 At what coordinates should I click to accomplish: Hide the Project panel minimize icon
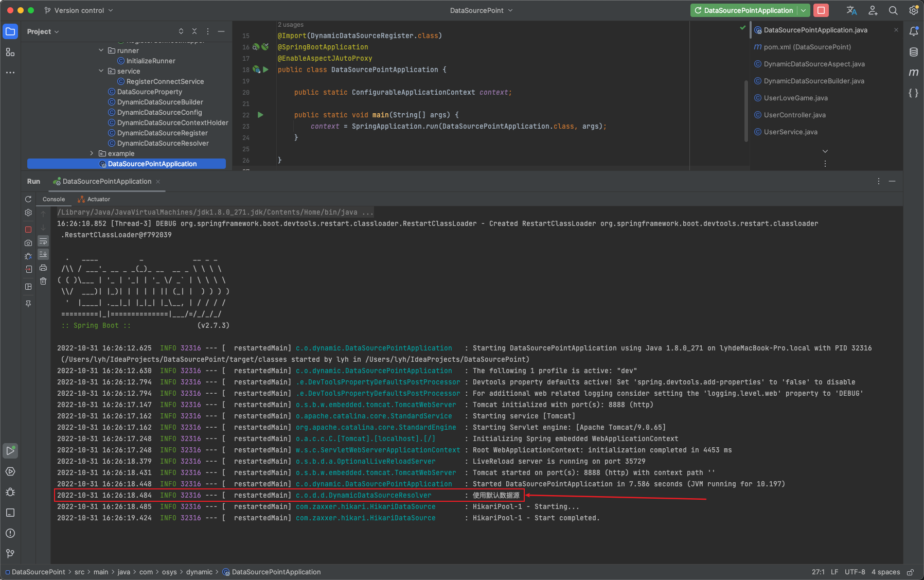(x=221, y=31)
